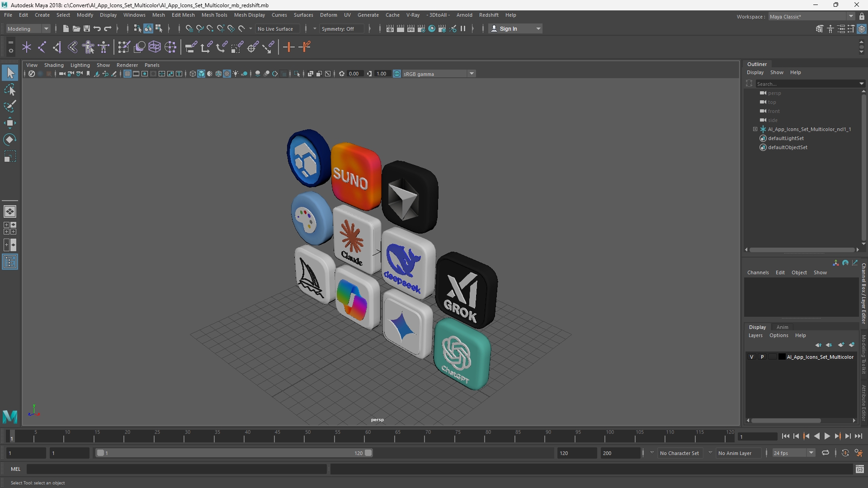Click the layer color swatch of AI_App_Icons_Set_Multicolor
The height and width of the screenshot is (488, 868).
point(782,357)
